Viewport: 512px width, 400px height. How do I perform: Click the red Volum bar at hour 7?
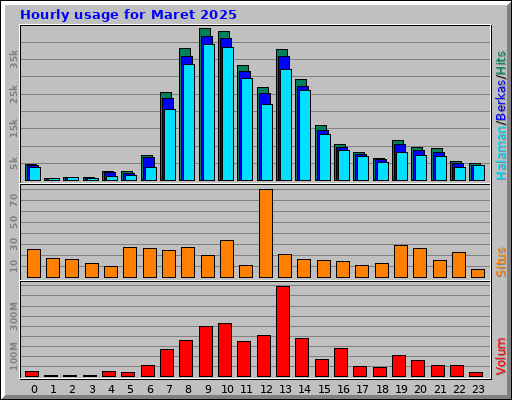click(x=167, y=363)
